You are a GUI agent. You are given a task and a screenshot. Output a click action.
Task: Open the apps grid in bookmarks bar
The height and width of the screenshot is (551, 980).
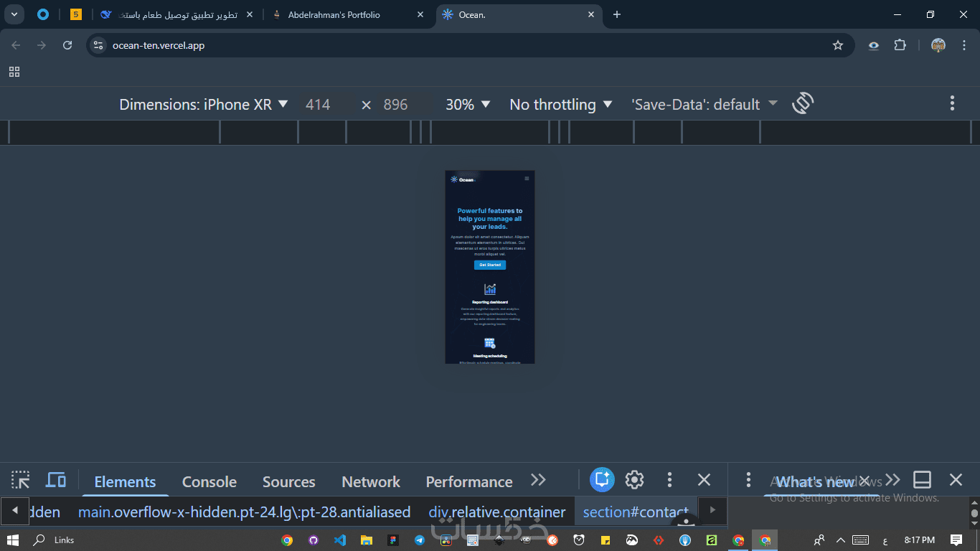[14, 72]
